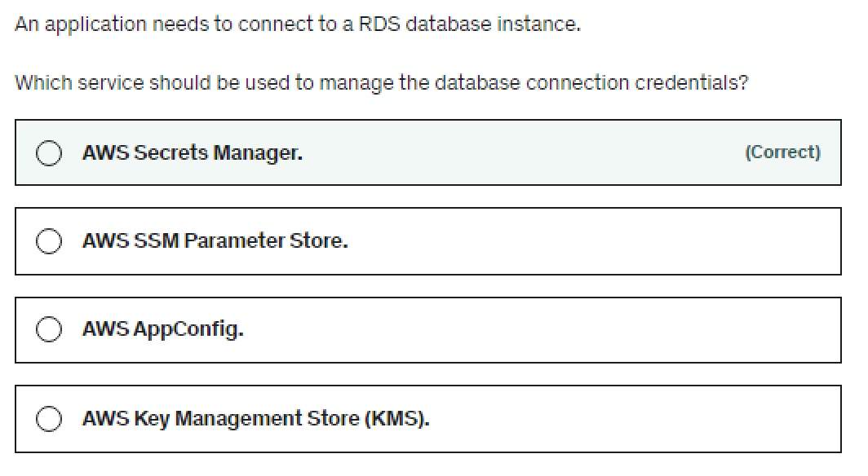Click the '(Correct)' label
The width and height of the screenshot is (868, 476).
[x=783, y=152]
